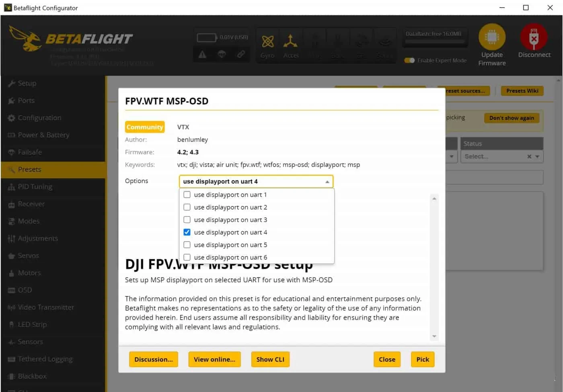Click the battery voltage icon

(x=207, y=37)
